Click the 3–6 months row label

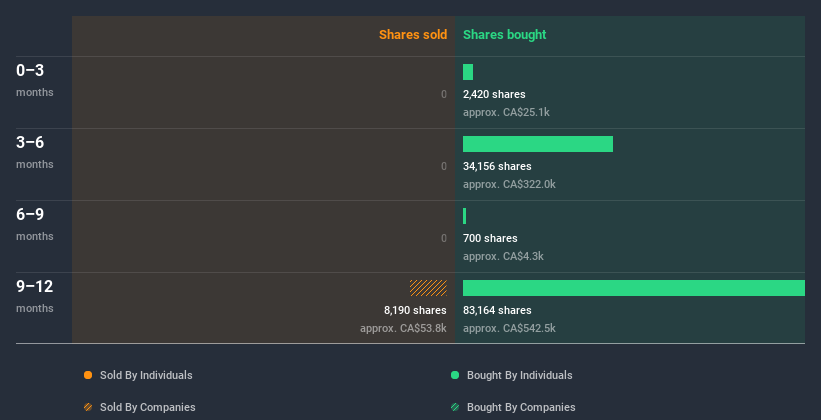[35, 152]
